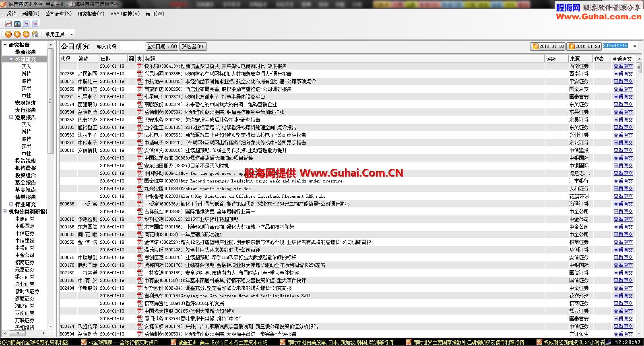The height and width of the screenshot is (346, 644).
Task: Select 基金视点 in the tree
Action: click(25, 190)
